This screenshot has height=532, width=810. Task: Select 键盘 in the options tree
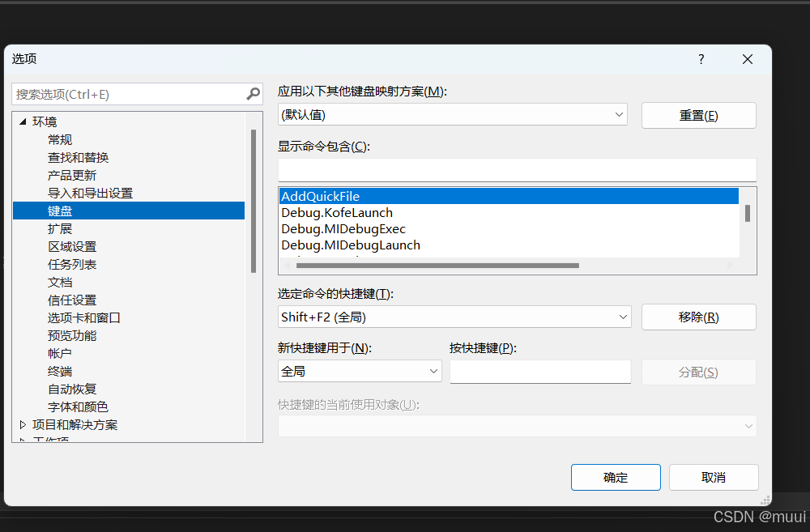click(x=129, y=211)
